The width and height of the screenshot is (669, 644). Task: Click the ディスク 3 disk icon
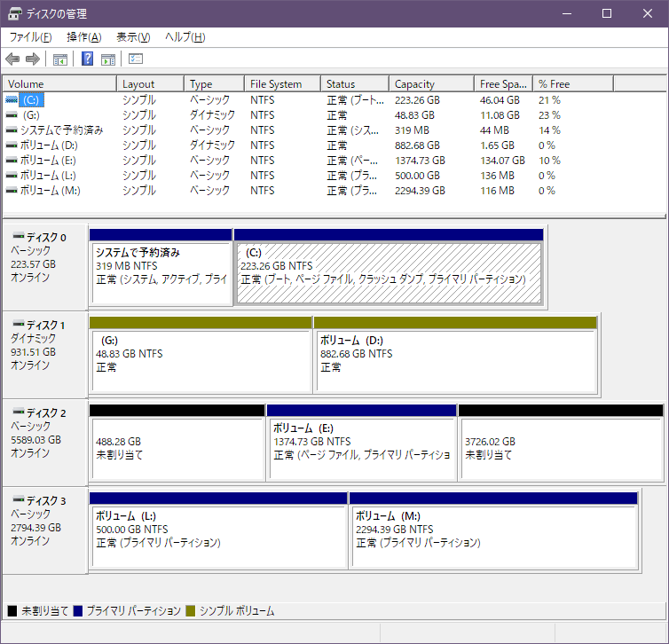pos(19,499)
